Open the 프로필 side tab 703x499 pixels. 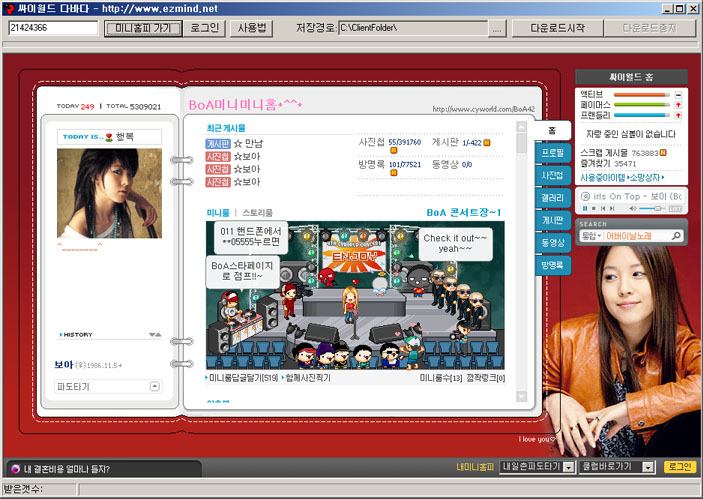tap(552, 153)
